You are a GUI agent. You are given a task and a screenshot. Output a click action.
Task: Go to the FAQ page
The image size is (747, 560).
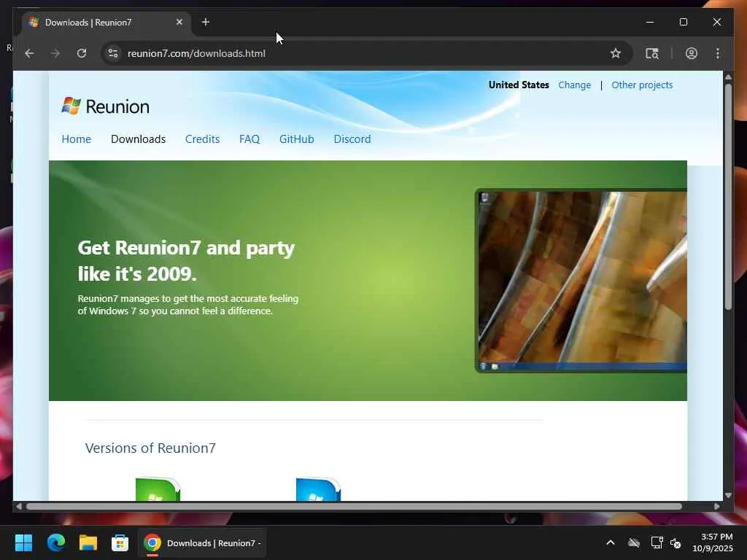pyautogui.click(x=249, y=139)
